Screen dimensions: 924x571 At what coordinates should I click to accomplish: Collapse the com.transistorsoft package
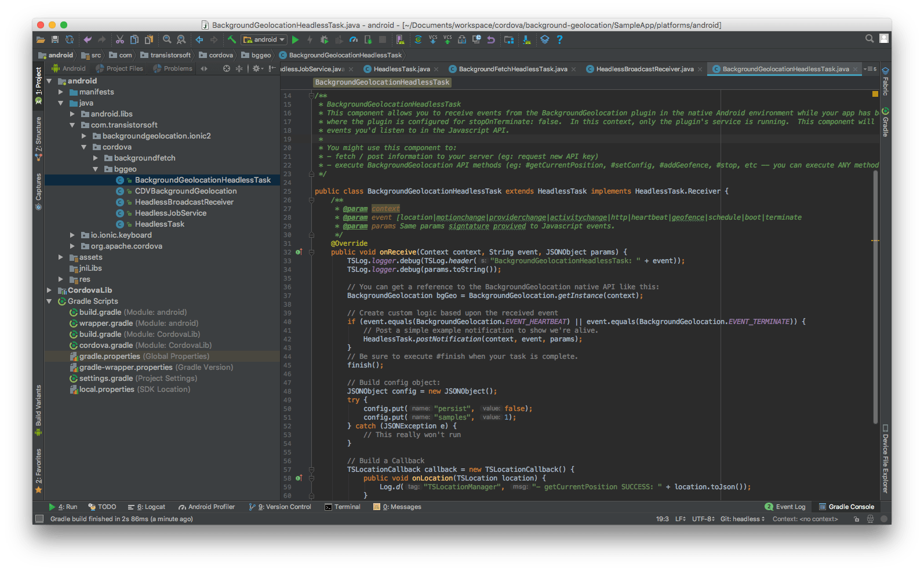72,125
